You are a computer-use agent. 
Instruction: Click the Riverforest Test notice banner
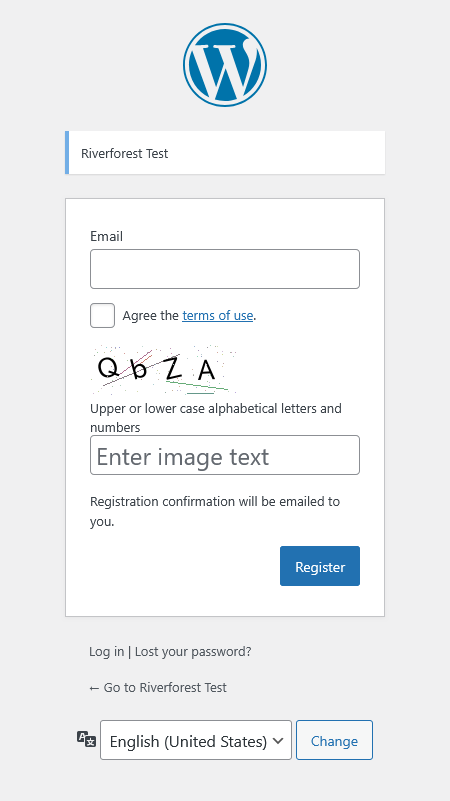coord(225,153)
